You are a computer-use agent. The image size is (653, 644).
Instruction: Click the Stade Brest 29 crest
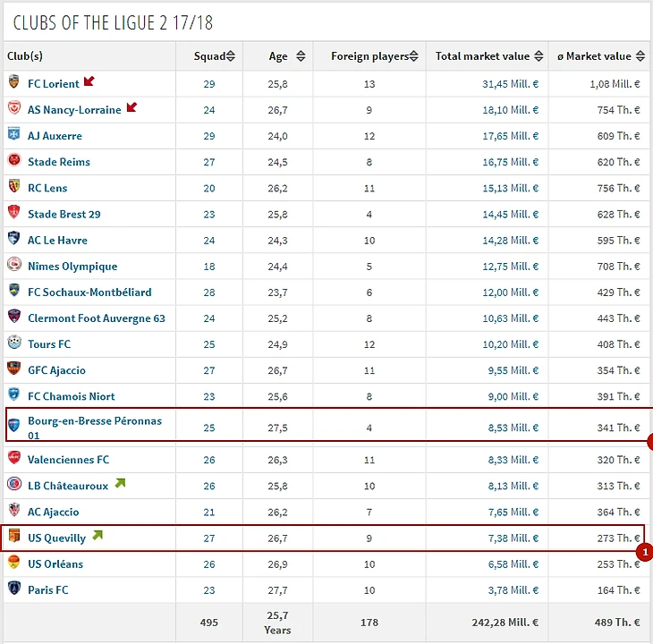(13, 212)
